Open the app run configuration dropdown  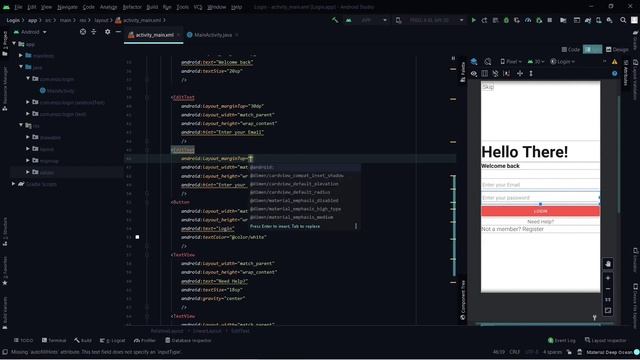point(366,20)
